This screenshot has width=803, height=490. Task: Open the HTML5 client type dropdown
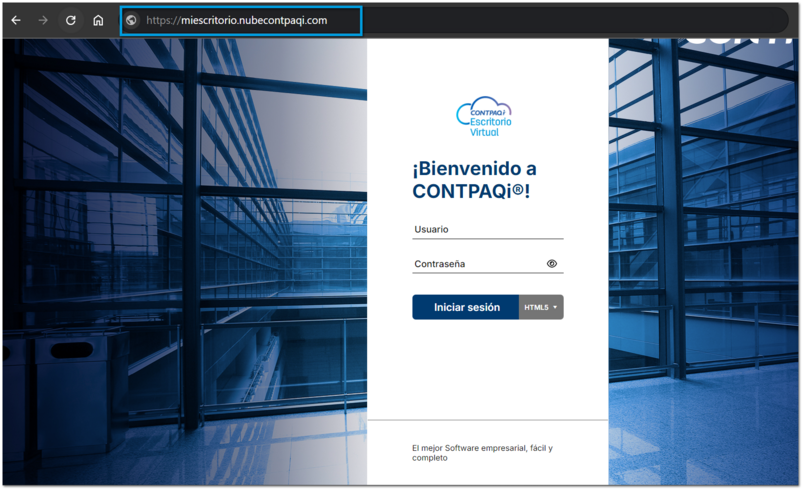tap(541, 307)
